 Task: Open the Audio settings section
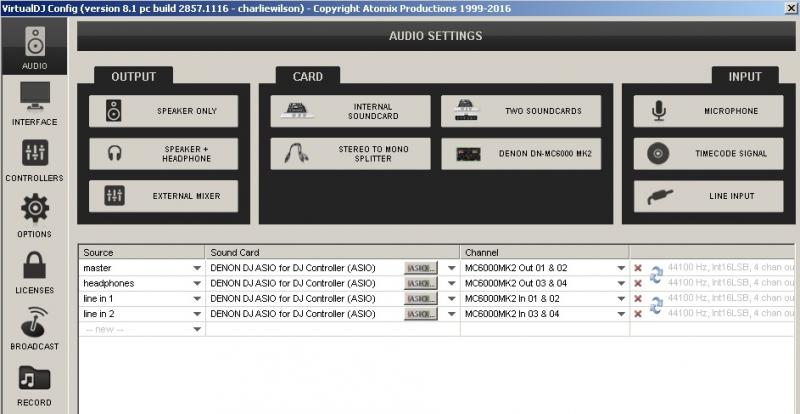click(34, 46)
